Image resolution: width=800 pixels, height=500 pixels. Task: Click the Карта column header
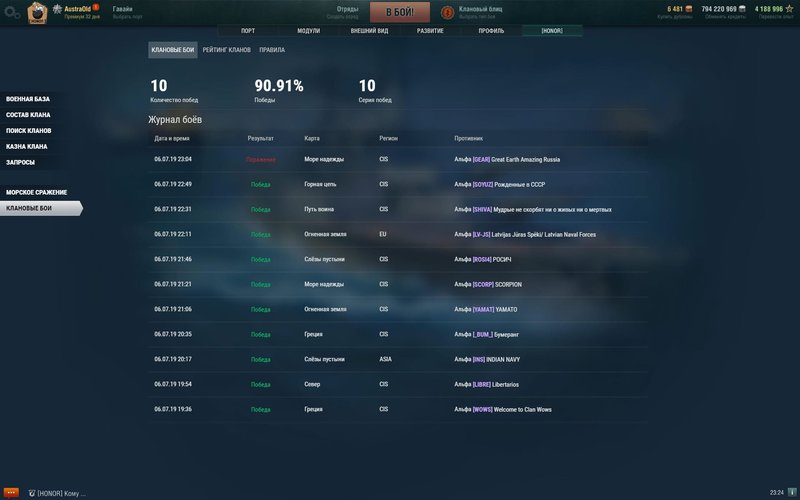pos(312,138)
